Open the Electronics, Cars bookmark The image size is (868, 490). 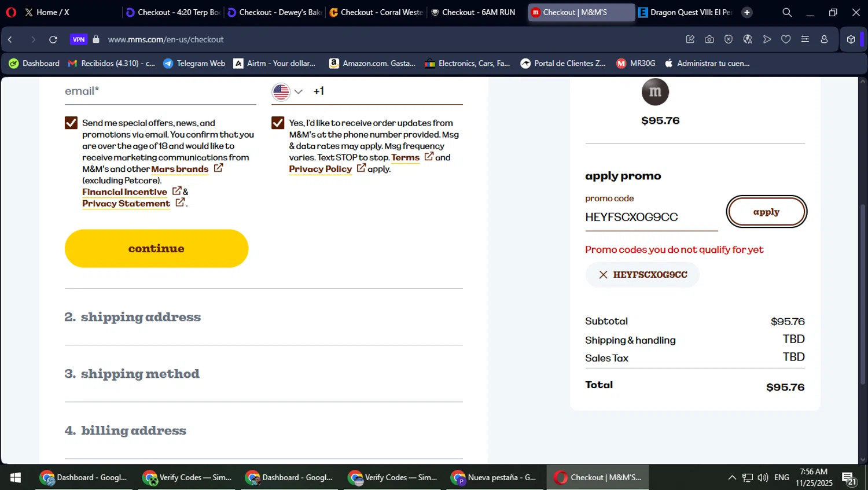(x=468, y=63)
